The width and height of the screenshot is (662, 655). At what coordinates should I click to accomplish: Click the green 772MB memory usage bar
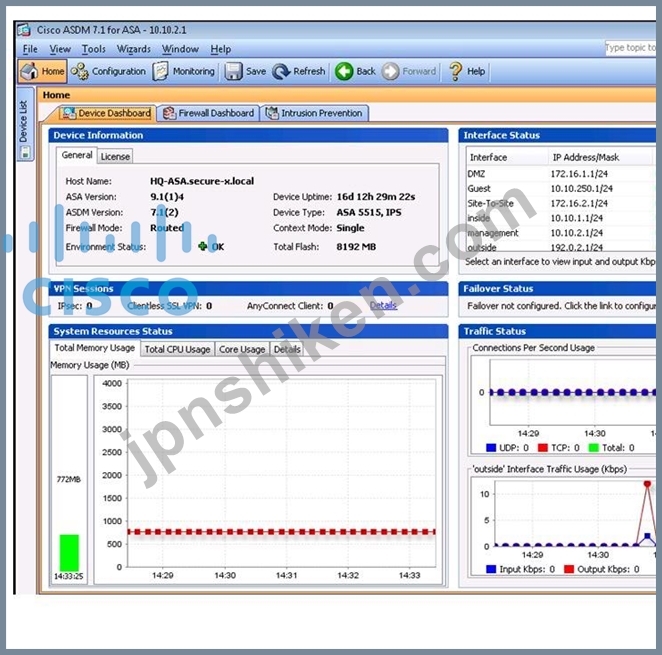pyautogui.click(x=69, y=553)
